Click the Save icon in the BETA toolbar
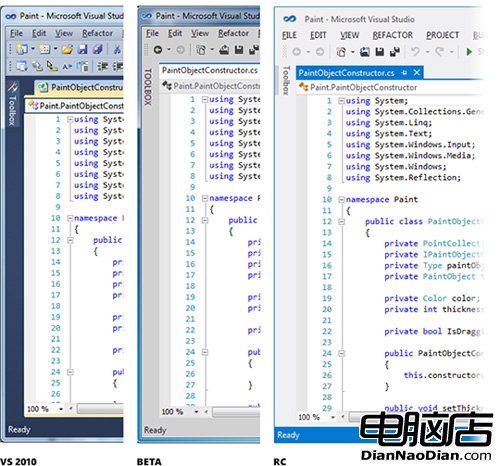500x466 pixels. click(239, 50)
